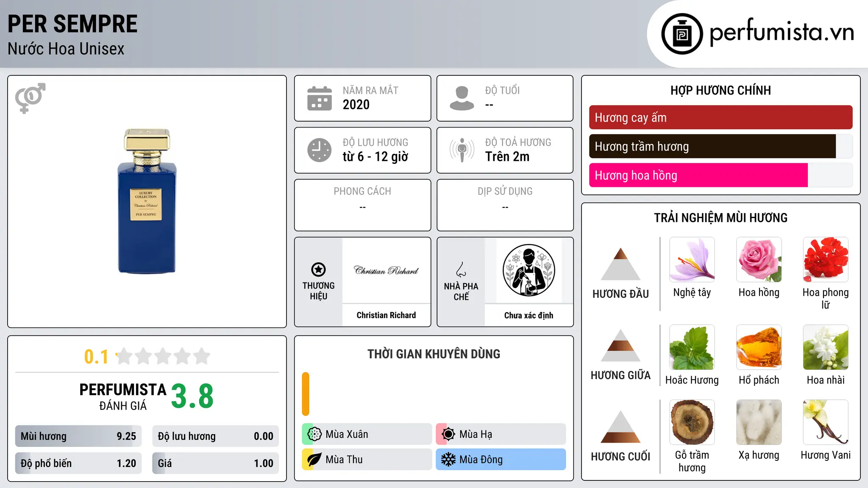Select the Hương hoa hồng accord bar
Screen dimensions: 868x488
(721, 175)
